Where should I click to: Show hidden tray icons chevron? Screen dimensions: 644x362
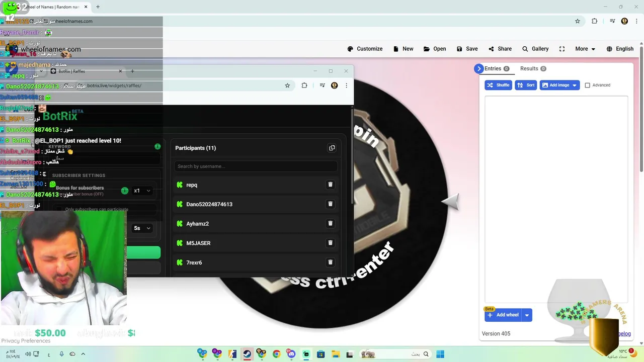83,354
